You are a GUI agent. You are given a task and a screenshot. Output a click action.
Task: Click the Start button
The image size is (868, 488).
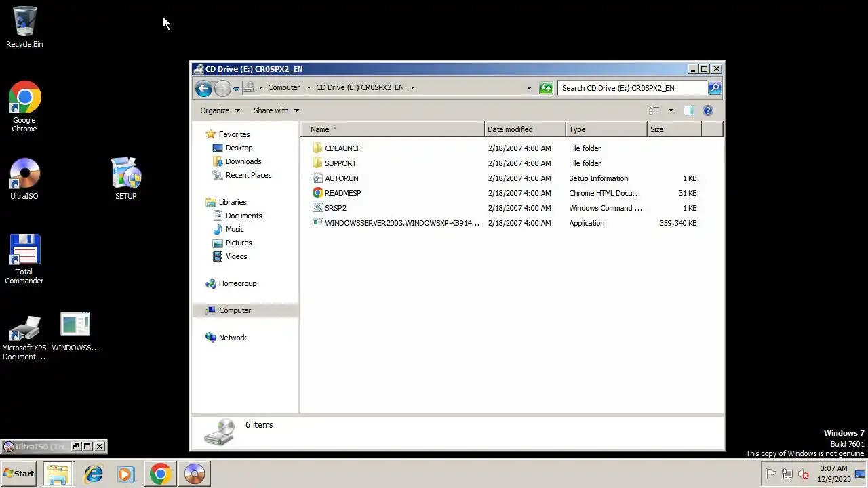pyautogui.click(x=19, y=474)
